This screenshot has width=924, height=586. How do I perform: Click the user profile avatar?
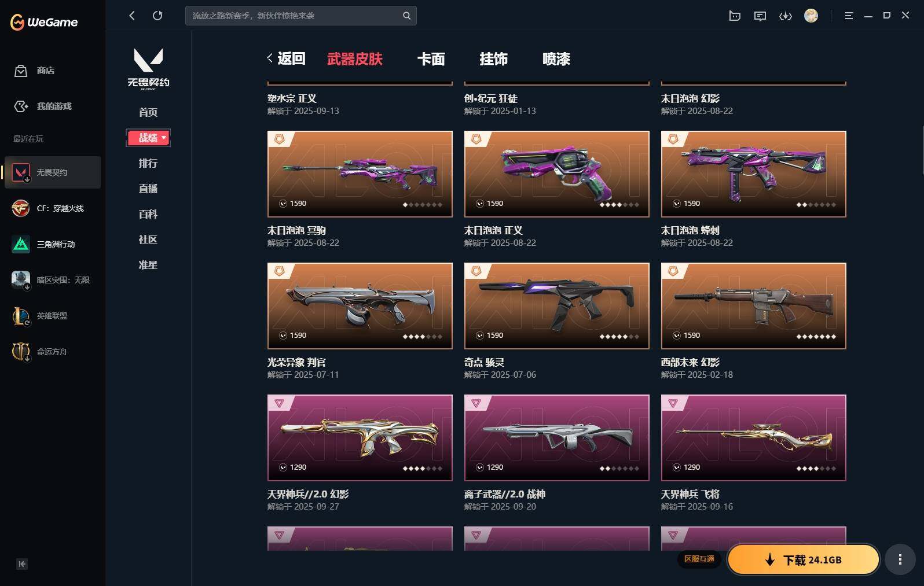811,16
